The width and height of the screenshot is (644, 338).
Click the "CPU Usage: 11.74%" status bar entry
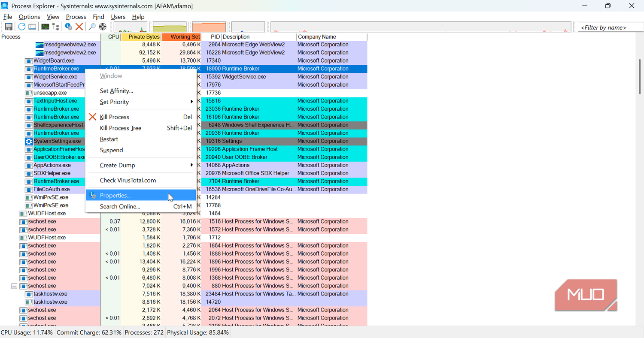pos(27,332)
